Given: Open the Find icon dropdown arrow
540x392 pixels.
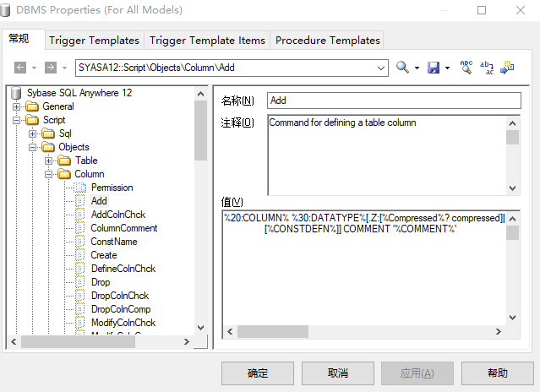Looking at the screenshot, I should pos(417,68).
